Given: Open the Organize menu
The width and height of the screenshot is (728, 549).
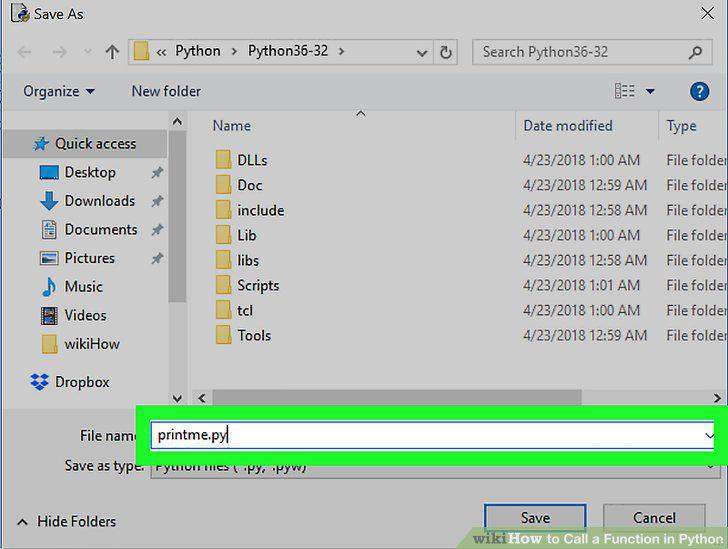Looking at the screenshot, I should (x=59, y=91).
